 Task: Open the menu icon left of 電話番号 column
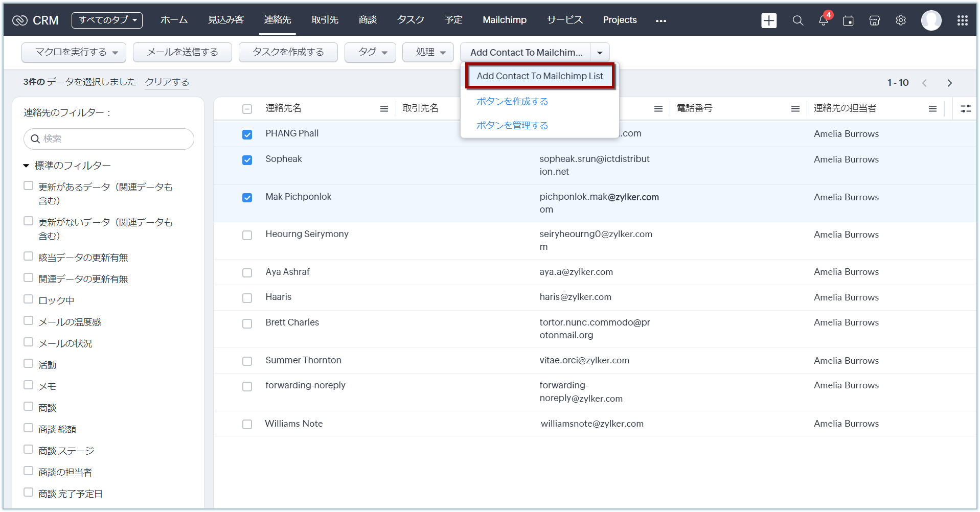pos(658,109)
